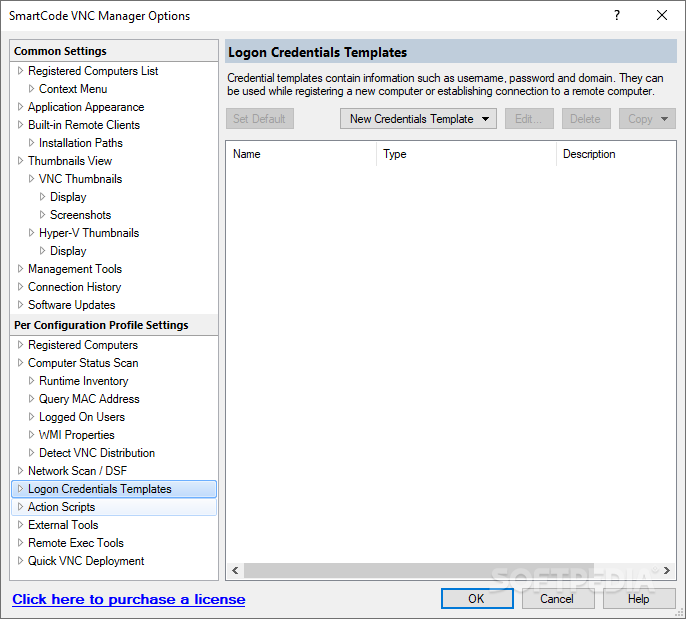
Task: Open Registered Computers List settings
Action: coord(93,71)
